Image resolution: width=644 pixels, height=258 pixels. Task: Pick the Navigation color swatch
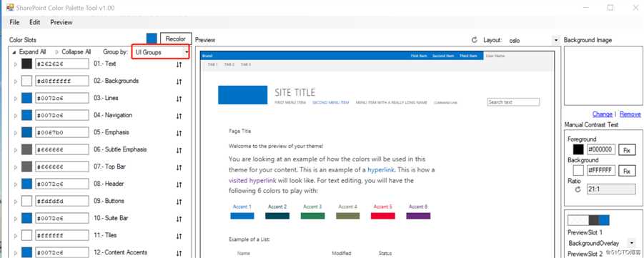pos(26,115)
